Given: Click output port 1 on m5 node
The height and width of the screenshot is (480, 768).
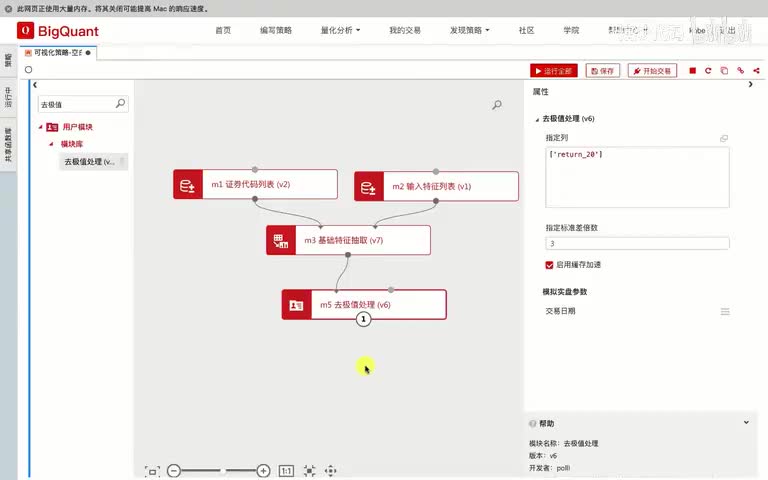Looking at the screenshot, I should (363, 319).
